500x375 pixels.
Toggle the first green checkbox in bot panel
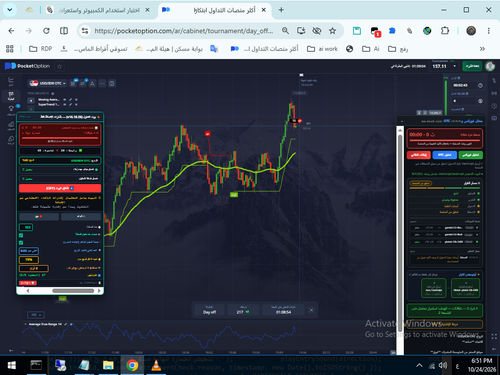pos(21,235)
